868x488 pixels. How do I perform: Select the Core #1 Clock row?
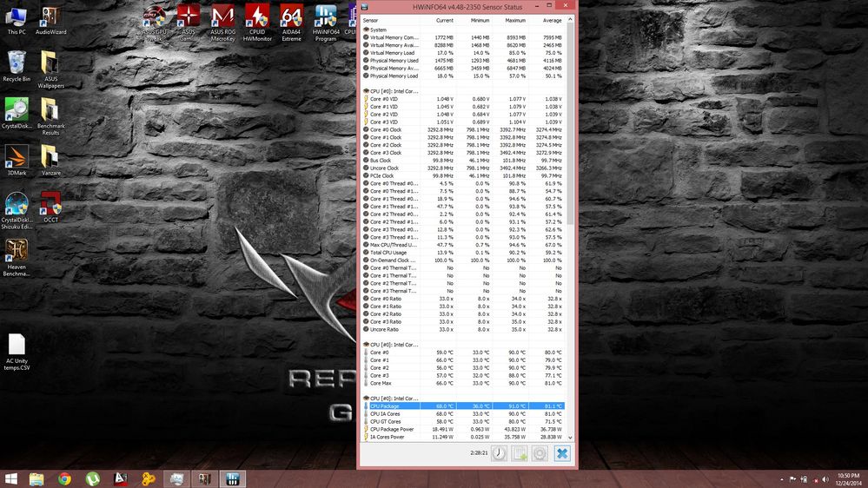(x=463, y=137)
